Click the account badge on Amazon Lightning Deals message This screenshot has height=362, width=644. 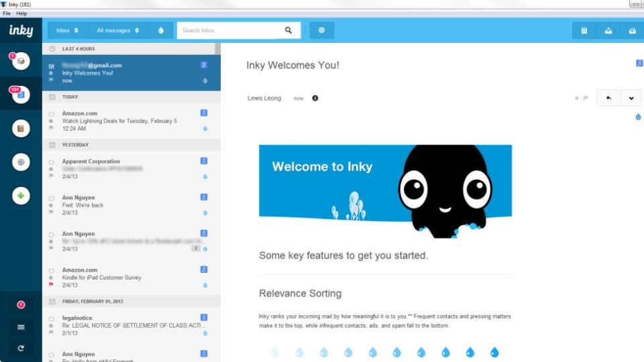click(204, 113)
